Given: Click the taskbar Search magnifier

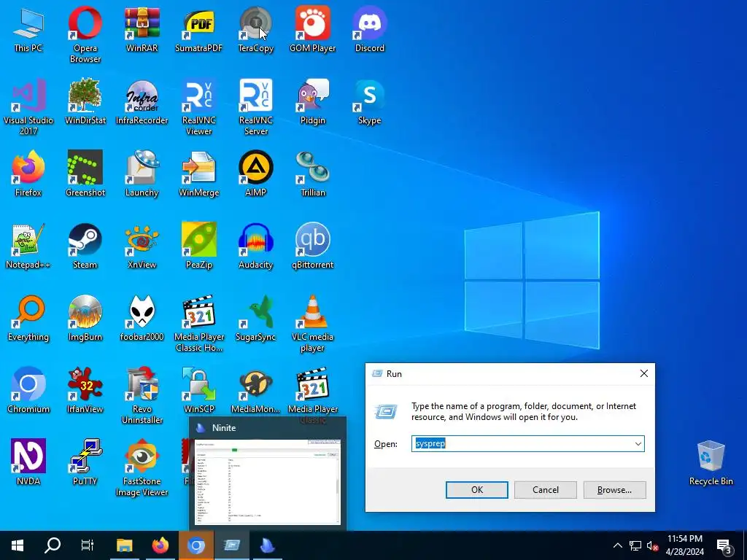Looking at the screenshot, I should point(53,545).
